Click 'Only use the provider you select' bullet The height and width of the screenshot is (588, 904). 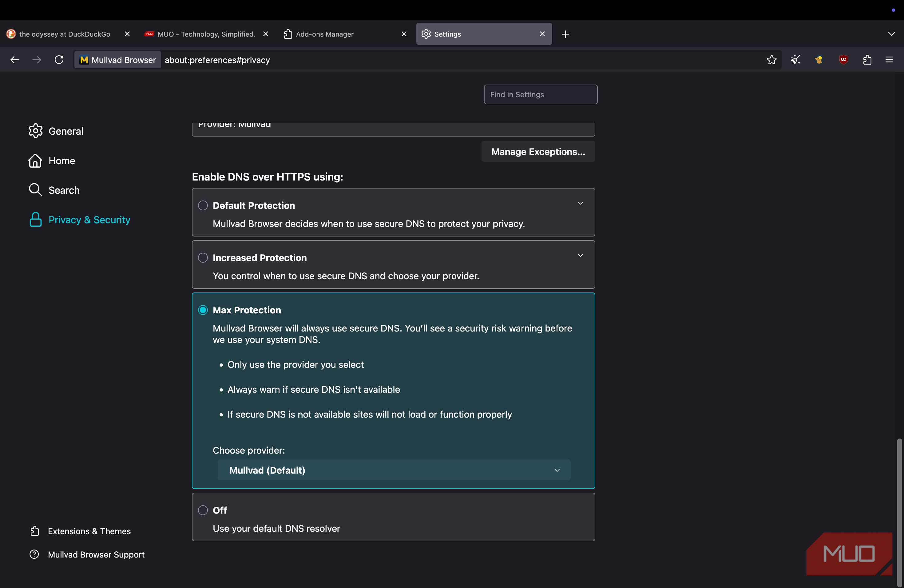[295, 365]
